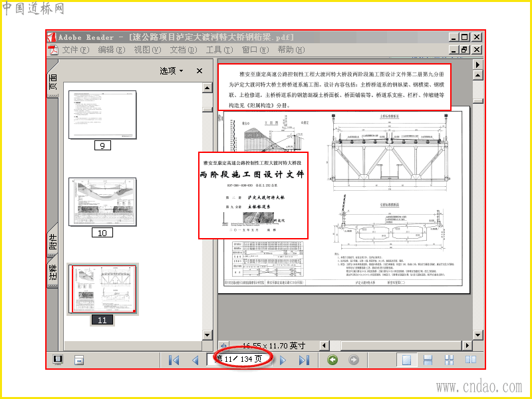Viewport: 532px width, 399px height.
Task: Restore the document window inside Adobe Reader
Action: point(464,50)
